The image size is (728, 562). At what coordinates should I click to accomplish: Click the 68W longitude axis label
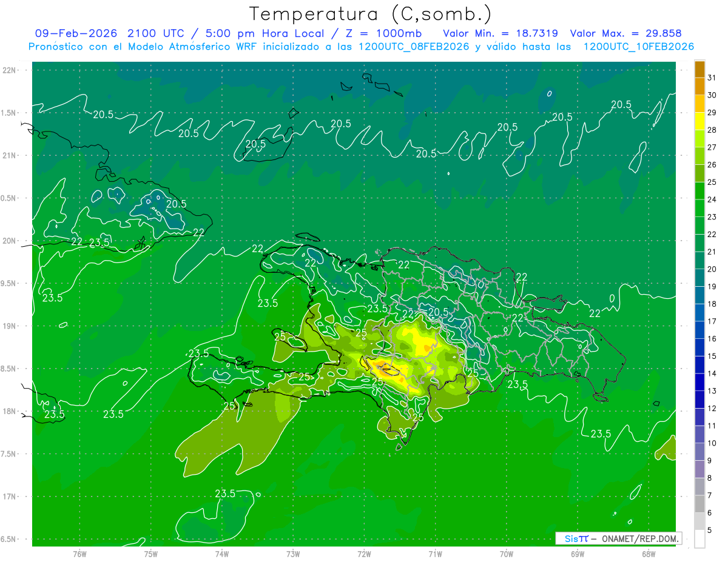(648, 554)
